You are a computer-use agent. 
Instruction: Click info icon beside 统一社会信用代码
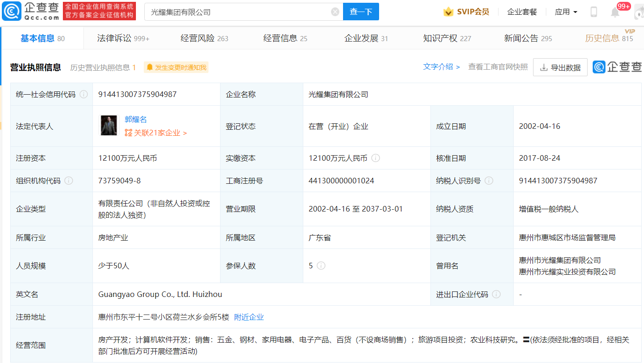[x=84, y=94]
